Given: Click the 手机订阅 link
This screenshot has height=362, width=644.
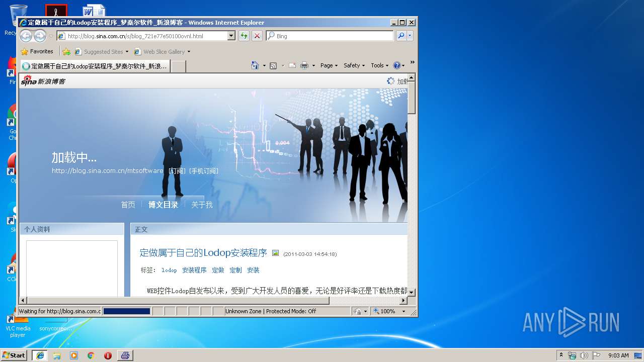Looking at the screenshot, I should coord(204,171).
